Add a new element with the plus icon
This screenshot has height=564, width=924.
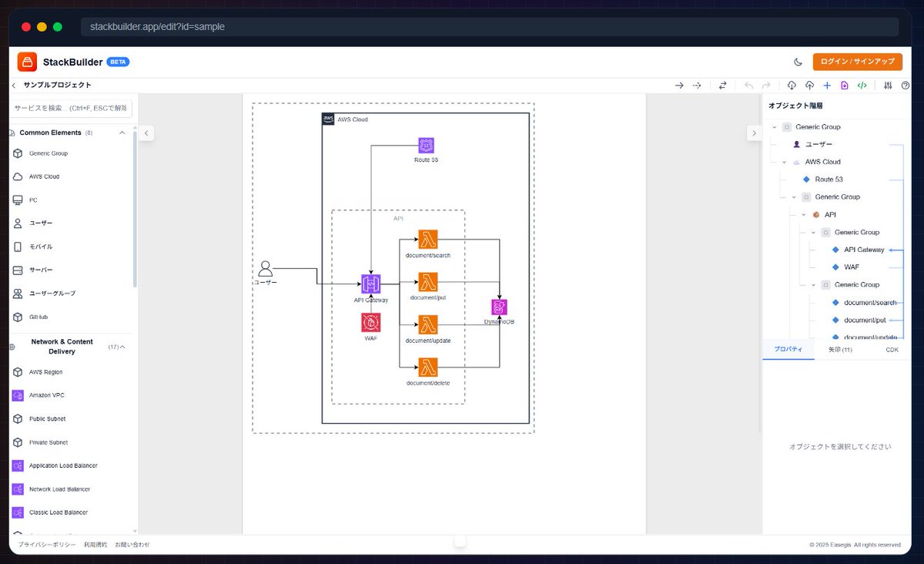tap(827, 86)
